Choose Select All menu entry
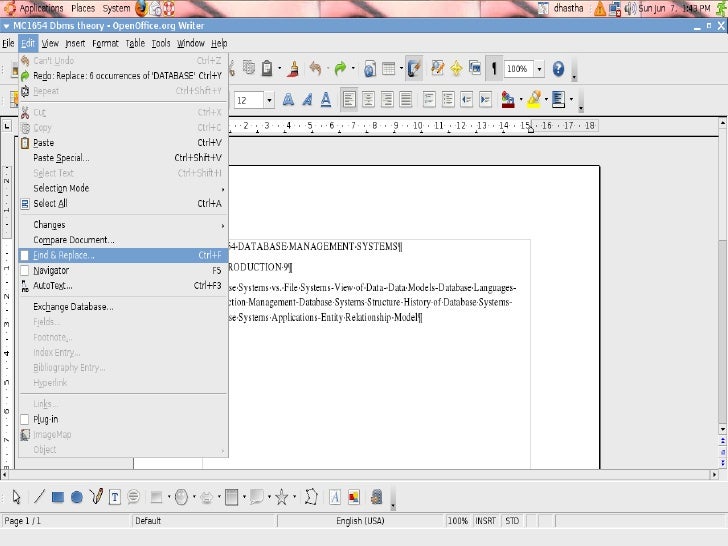The height and width of the screenshot is (546, 728). 123,203
